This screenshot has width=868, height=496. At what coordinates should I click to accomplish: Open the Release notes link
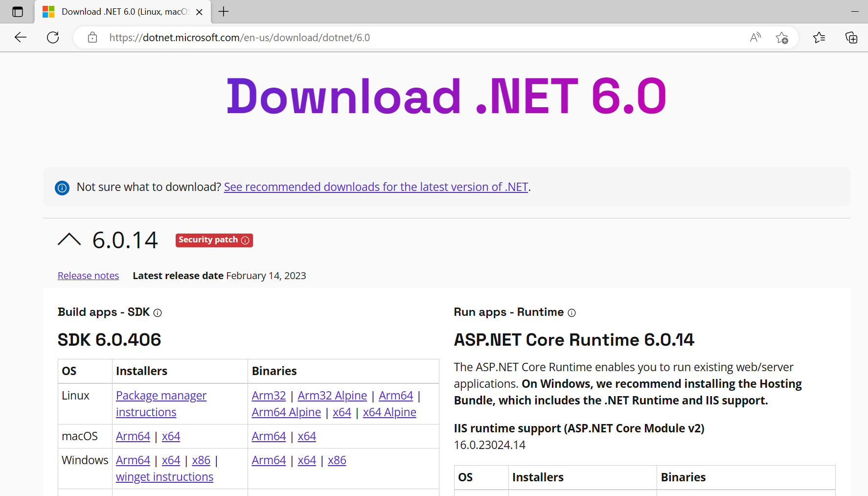88,276
